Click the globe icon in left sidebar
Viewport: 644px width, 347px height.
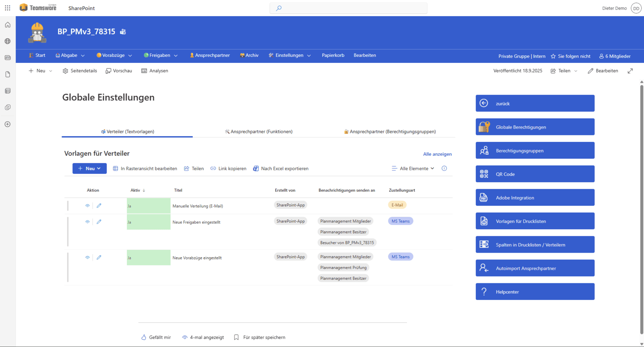(x=8, y=41)
